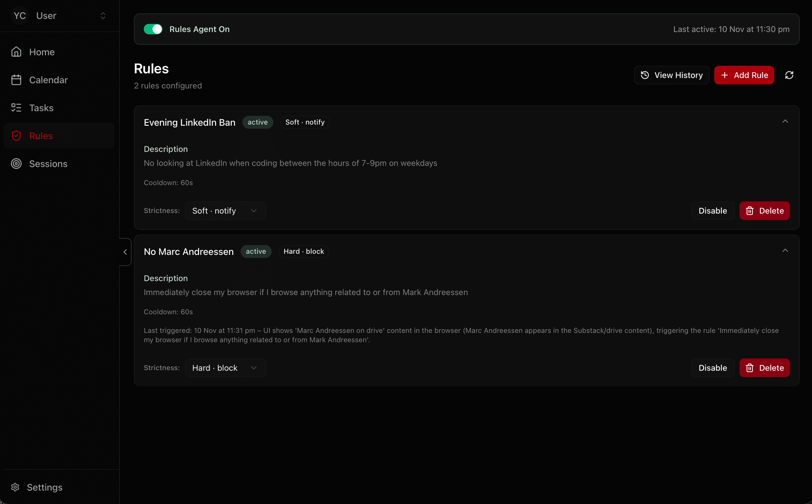
Task: Click the trash icon on Evening LinkedIn Ban Delete
Action: pyautogui.click(x=750, y=211)
